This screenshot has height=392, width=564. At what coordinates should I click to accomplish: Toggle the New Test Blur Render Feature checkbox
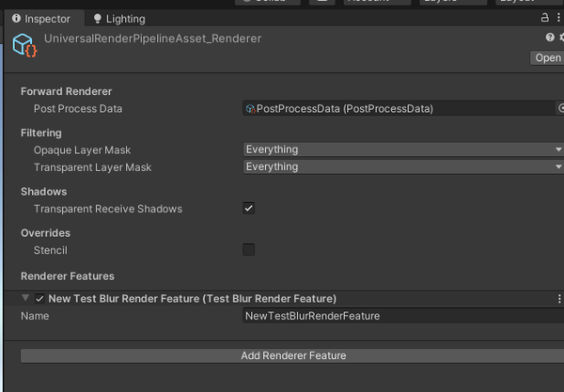click(x=39, y=299)
